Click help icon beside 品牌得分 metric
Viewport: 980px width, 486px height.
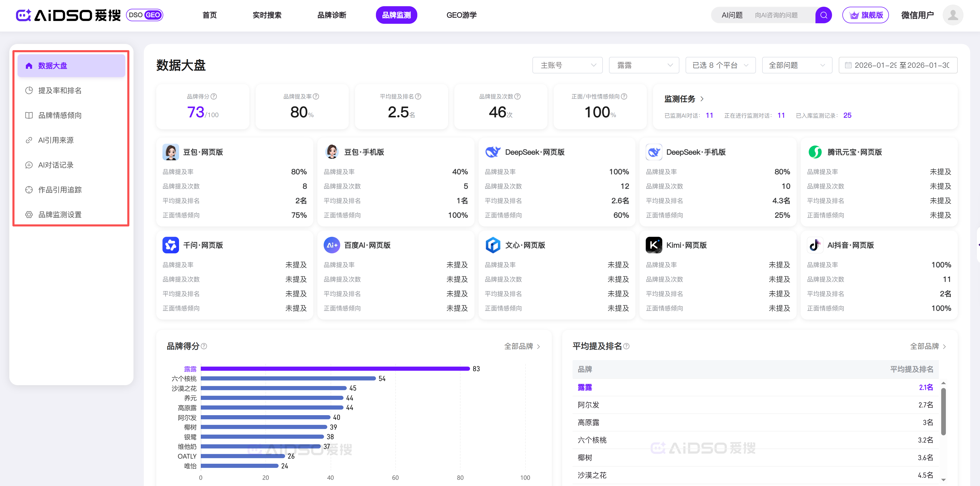pyautogui.click(x=214, y=97)
